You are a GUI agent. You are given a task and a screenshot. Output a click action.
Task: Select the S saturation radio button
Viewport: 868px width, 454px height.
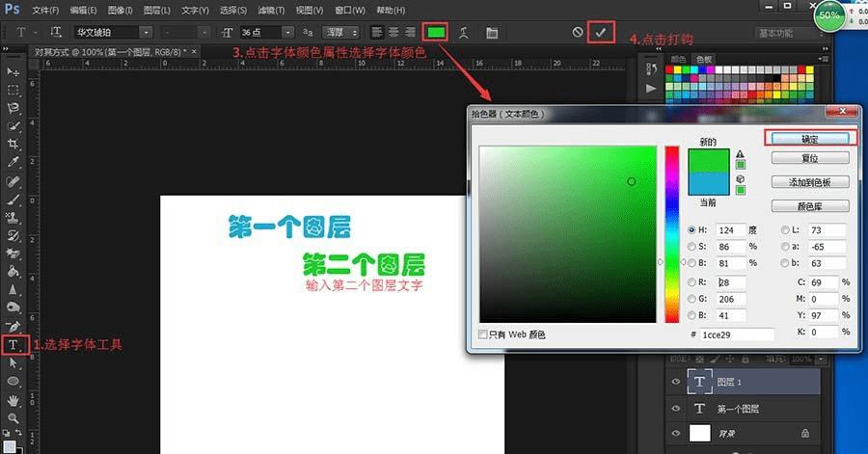tap(692, 246)
